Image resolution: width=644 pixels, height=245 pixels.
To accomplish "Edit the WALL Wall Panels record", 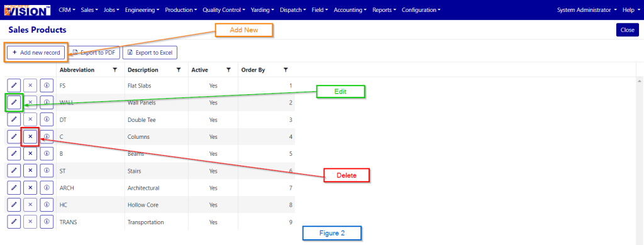I will [x=14, y=102].
